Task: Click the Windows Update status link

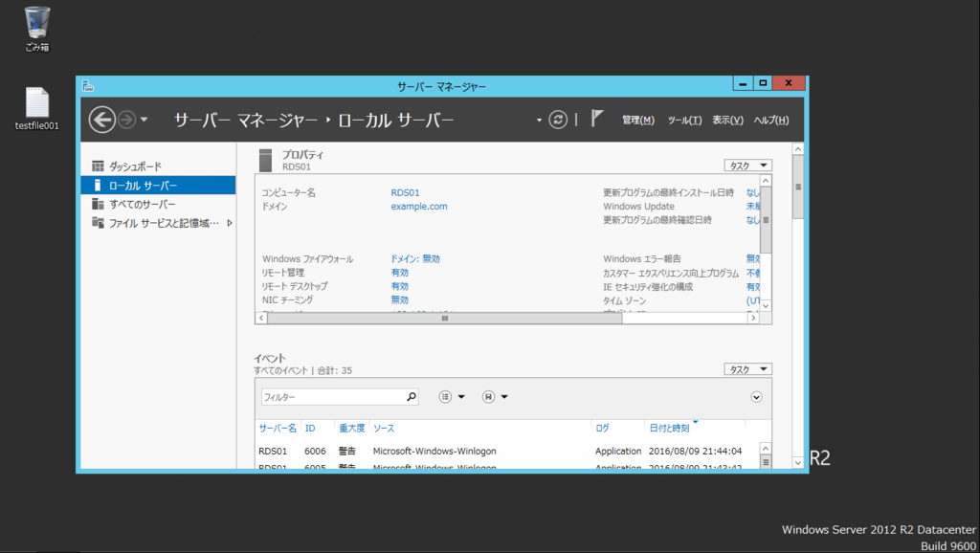Action: 753,207
